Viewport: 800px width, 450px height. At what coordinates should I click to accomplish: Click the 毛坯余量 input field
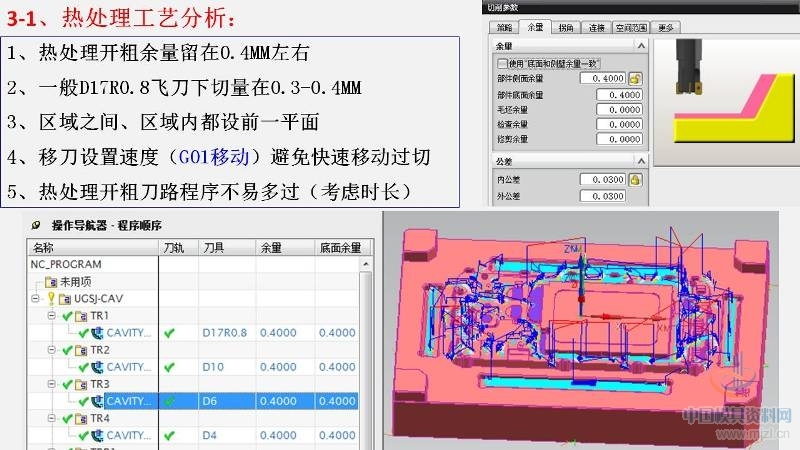click(x=610, y=109)
